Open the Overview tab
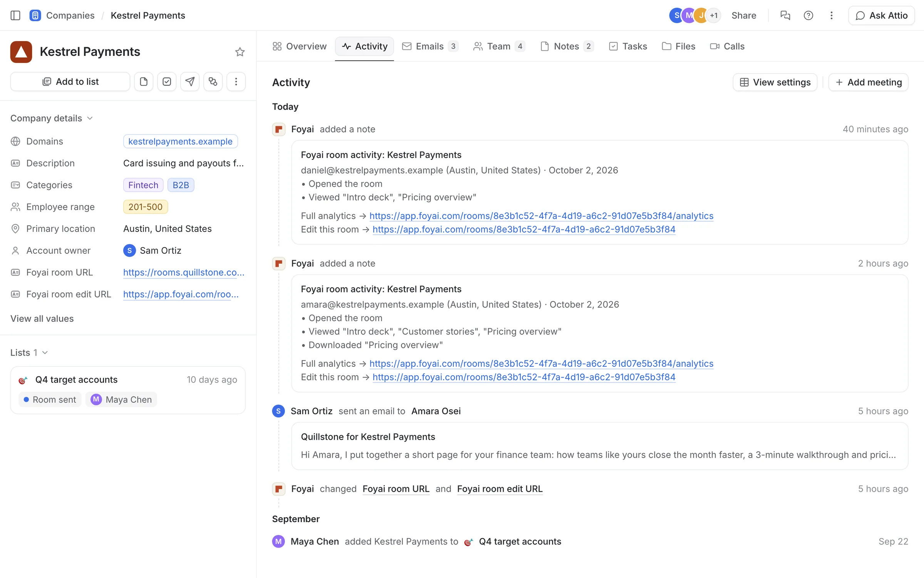 pos(300,46)
